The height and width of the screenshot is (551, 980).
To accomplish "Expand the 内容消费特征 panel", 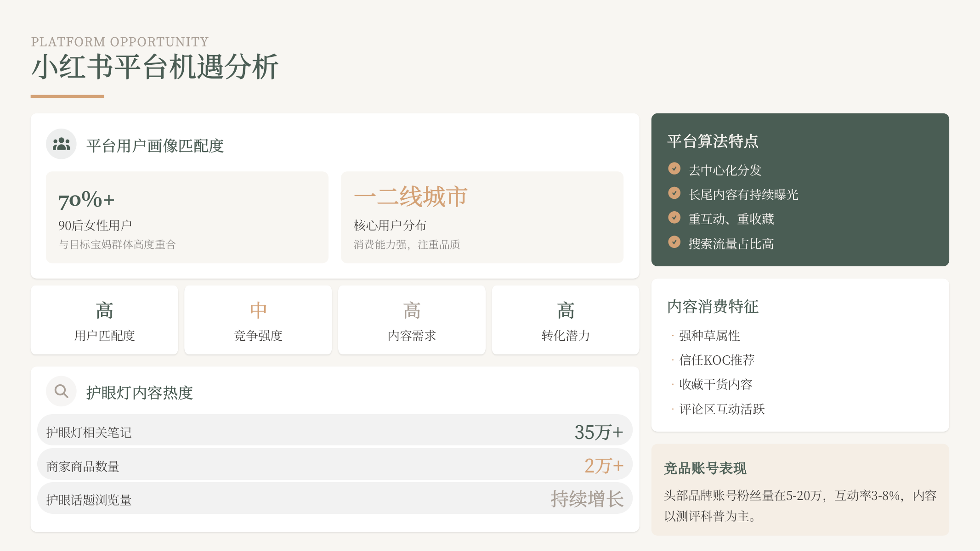I will pyautogui.click(x=713, y=306).
